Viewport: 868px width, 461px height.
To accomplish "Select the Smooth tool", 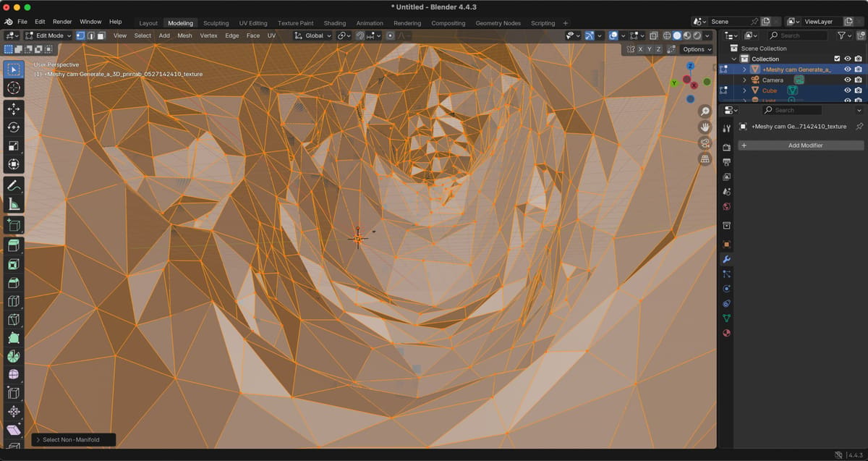I will tap(14, 375).
